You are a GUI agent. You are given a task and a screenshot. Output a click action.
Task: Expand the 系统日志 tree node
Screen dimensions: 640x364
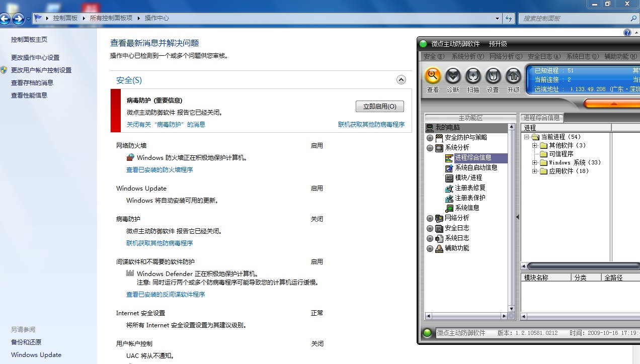pyautogui.click(x=430, y=238)
